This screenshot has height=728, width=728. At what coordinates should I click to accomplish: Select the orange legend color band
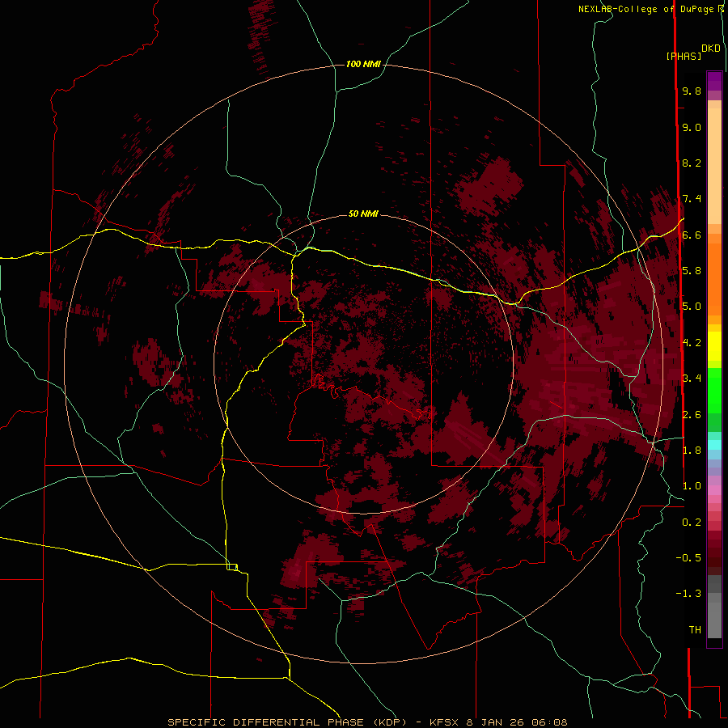pyautogui.click(x=714, y=278)
